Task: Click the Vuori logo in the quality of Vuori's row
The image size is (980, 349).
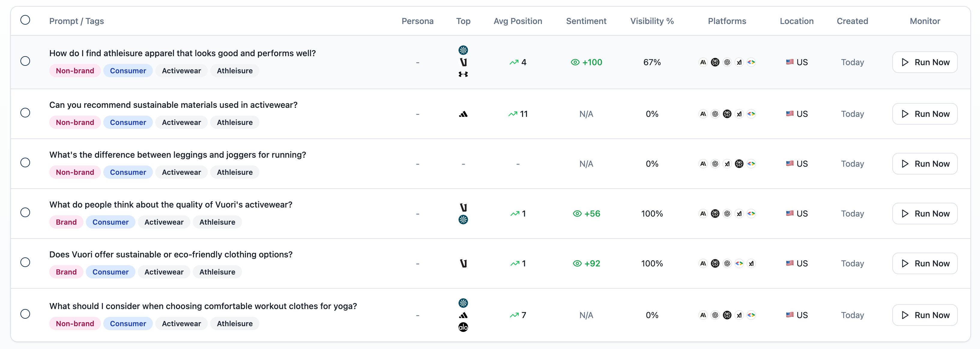Action: click(463, 208)
